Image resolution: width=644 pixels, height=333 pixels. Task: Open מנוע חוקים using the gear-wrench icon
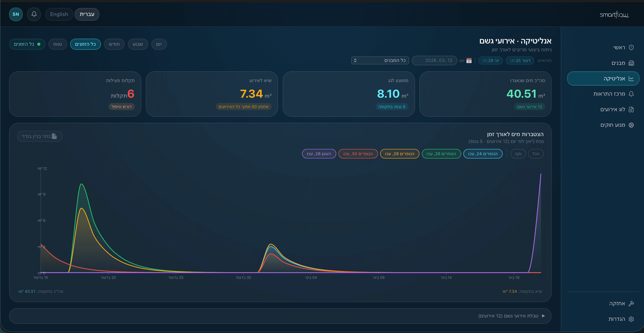[x=632, y=125]
